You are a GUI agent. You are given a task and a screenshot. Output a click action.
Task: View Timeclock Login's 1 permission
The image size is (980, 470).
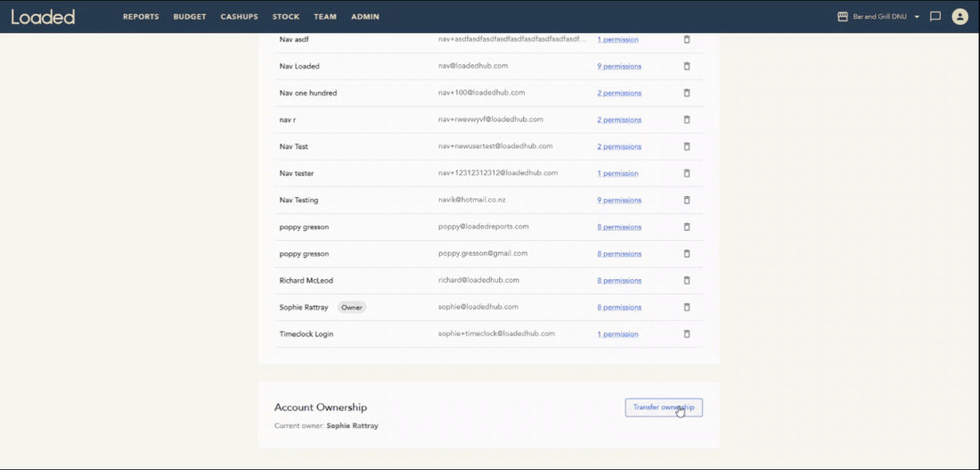(x=617, y=334)
